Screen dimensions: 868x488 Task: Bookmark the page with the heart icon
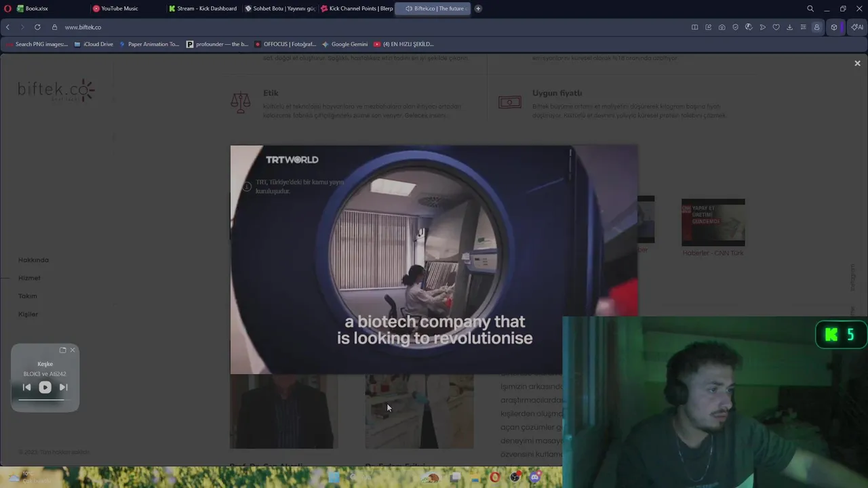pos(776,27)
